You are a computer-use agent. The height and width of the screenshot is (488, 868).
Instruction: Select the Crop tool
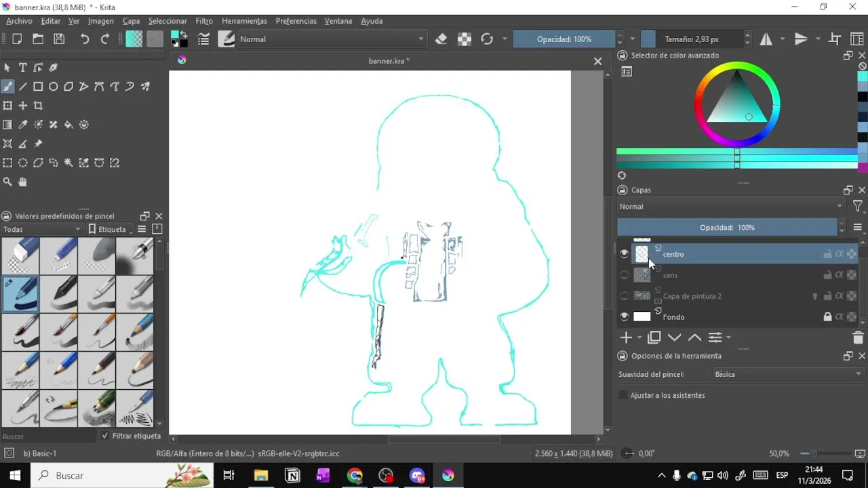coord(38,105)
